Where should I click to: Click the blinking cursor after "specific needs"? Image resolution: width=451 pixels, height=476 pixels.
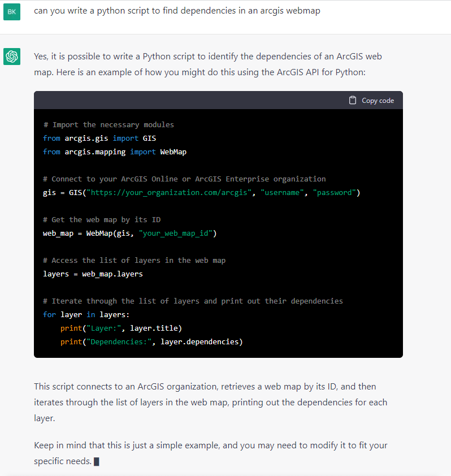click(96, 461)
